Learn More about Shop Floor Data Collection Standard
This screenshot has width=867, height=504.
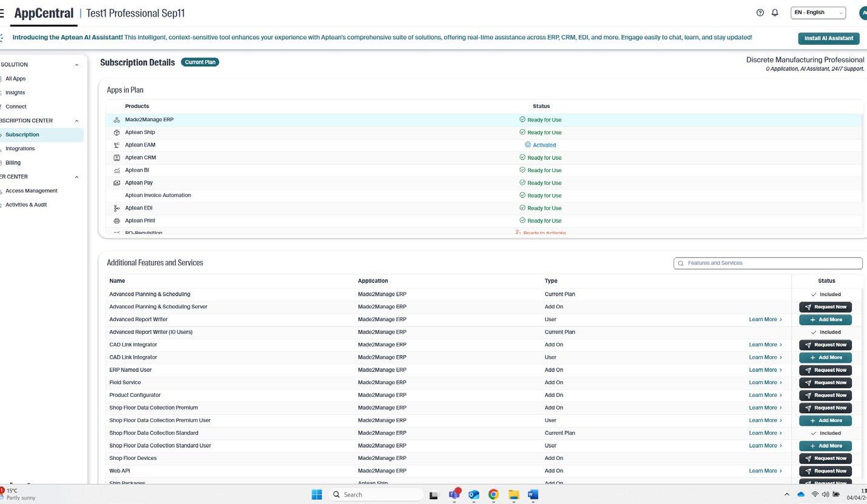tap(765, 433)
